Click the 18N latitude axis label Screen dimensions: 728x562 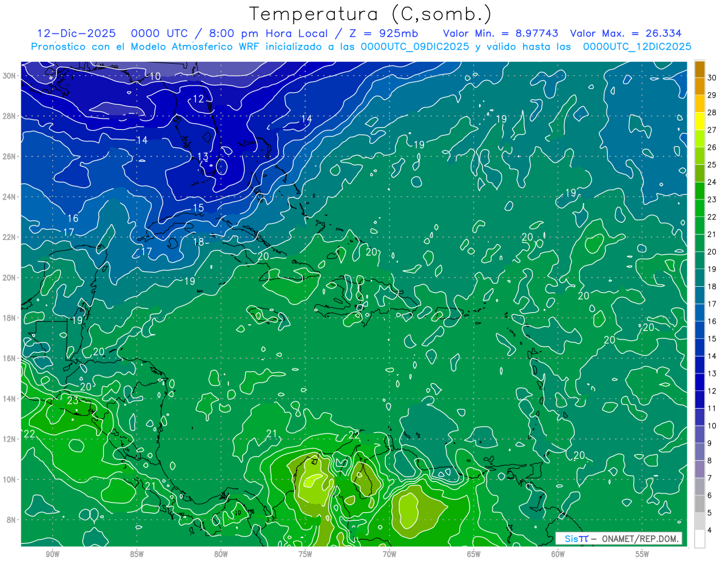[9, 318]
